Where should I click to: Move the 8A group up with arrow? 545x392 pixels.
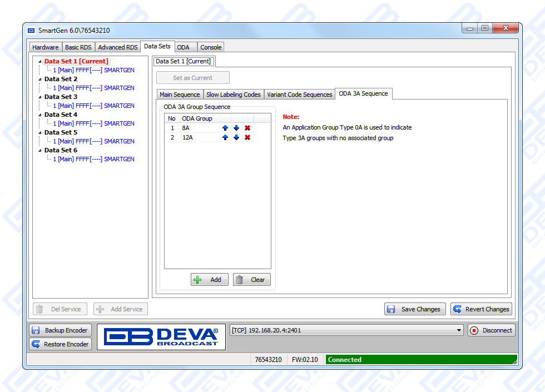(x=225, y=128)
